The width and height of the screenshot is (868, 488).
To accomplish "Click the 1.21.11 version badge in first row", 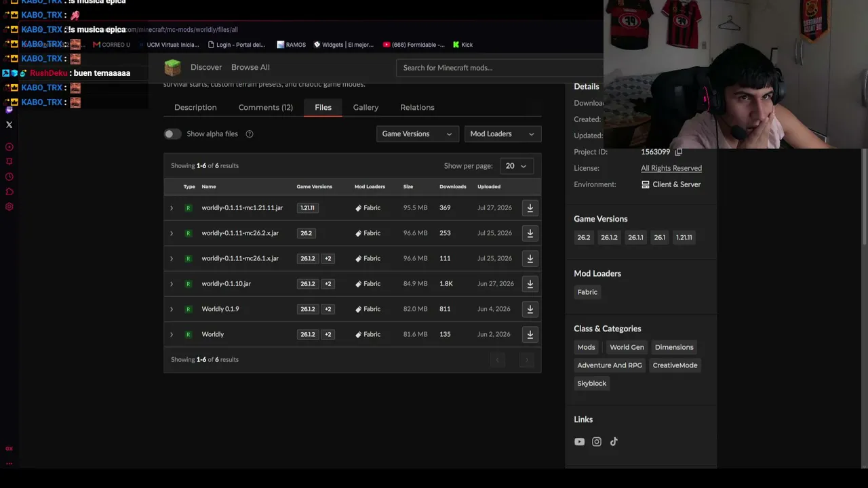I will pos(307,208).
